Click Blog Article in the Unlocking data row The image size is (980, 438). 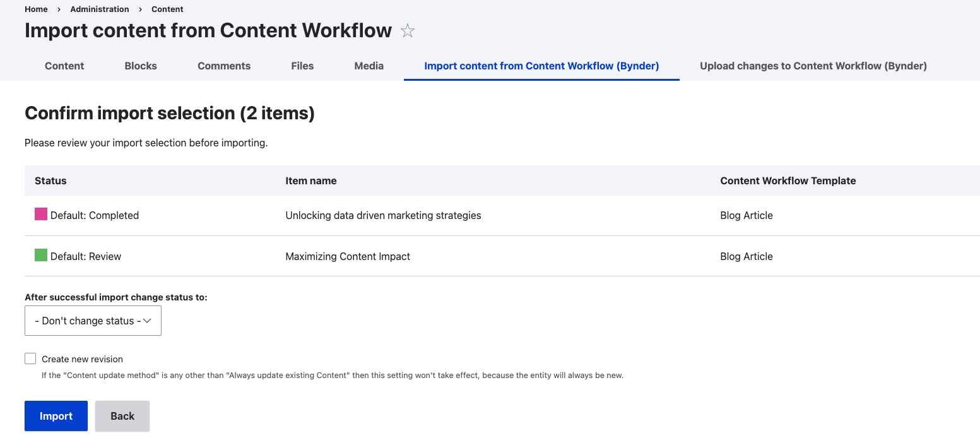click(747, 215)
